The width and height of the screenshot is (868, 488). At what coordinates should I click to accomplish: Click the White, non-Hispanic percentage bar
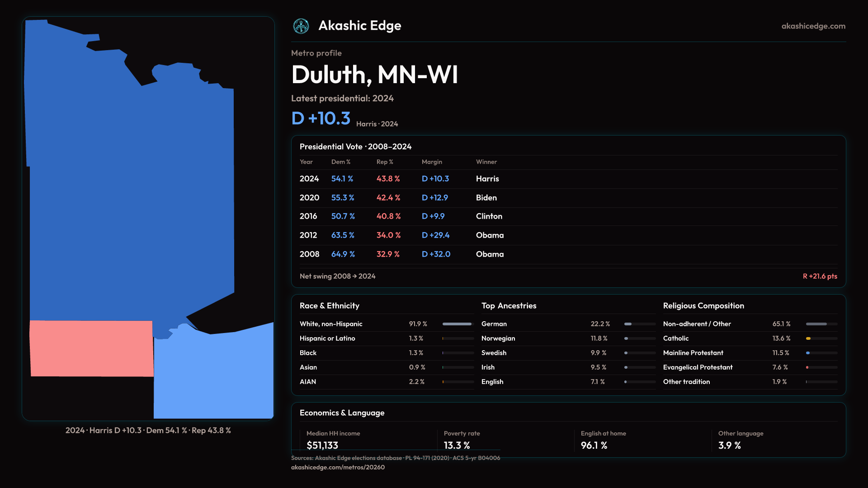[457, 324]
